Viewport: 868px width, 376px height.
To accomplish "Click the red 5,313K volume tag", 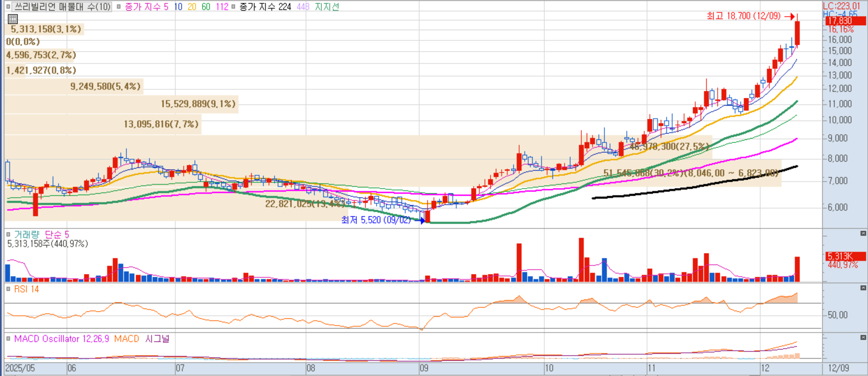I will click(x=846, y=256).
